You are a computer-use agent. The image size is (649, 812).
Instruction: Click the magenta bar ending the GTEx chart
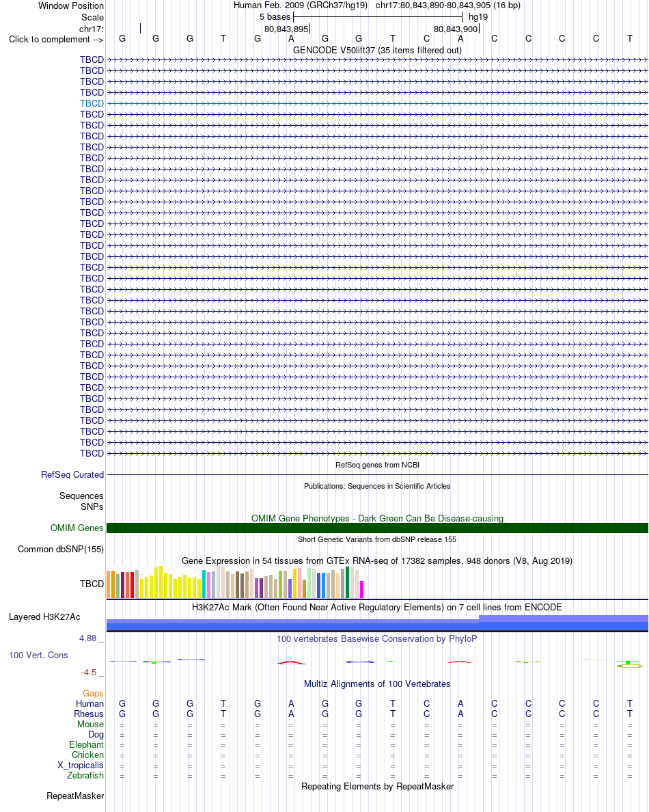[362, 590]
